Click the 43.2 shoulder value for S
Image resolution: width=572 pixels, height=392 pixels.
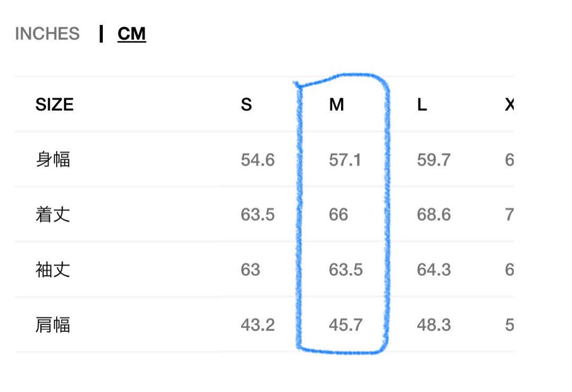(257, 325)
